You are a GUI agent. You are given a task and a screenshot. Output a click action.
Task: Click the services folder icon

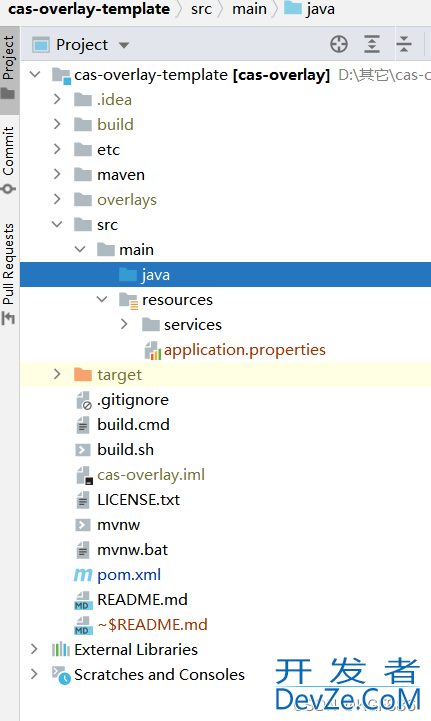pos(151,324)
